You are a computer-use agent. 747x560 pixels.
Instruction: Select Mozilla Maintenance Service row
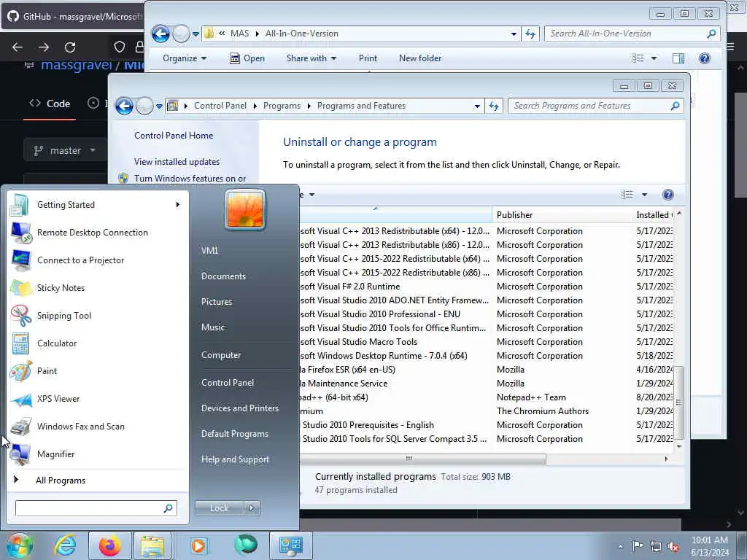[x=486, y=384]
